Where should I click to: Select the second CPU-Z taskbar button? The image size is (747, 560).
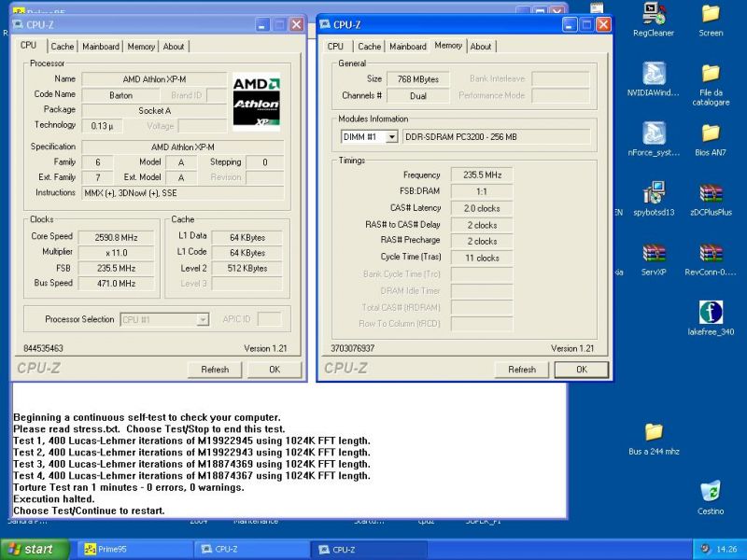tap(368, 549)
